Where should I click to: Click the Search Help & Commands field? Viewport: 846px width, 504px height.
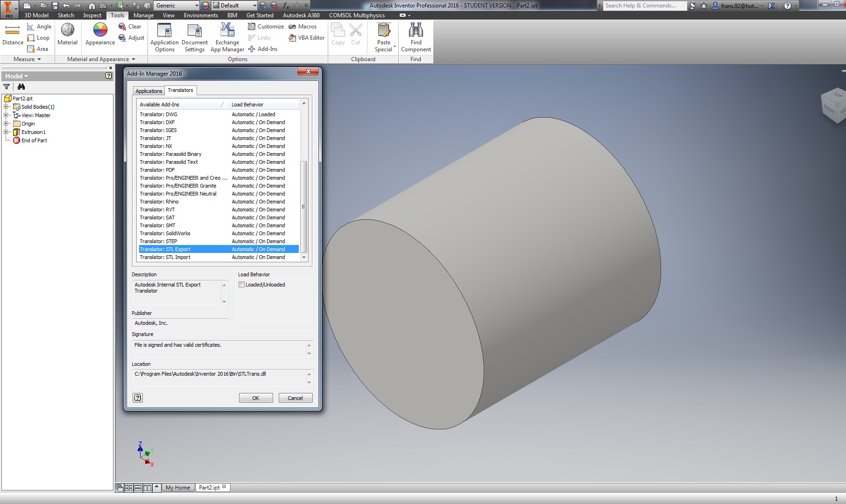644,6
